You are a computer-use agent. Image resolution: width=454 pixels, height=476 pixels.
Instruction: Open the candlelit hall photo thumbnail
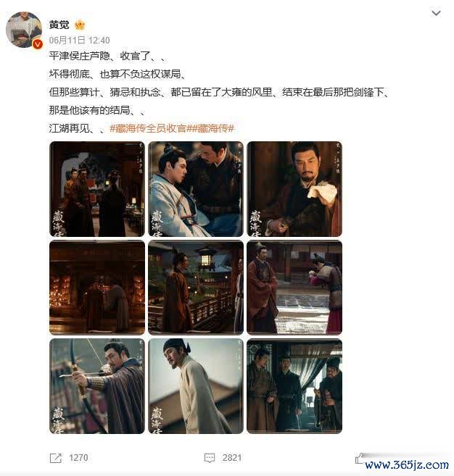point(97,288)
